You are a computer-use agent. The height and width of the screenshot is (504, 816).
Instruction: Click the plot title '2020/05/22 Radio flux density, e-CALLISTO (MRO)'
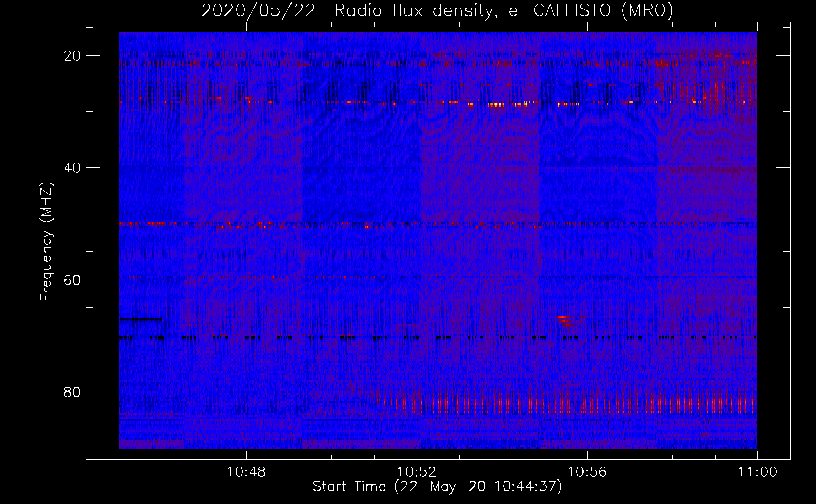pyautogui.click(x=437, y=10)
